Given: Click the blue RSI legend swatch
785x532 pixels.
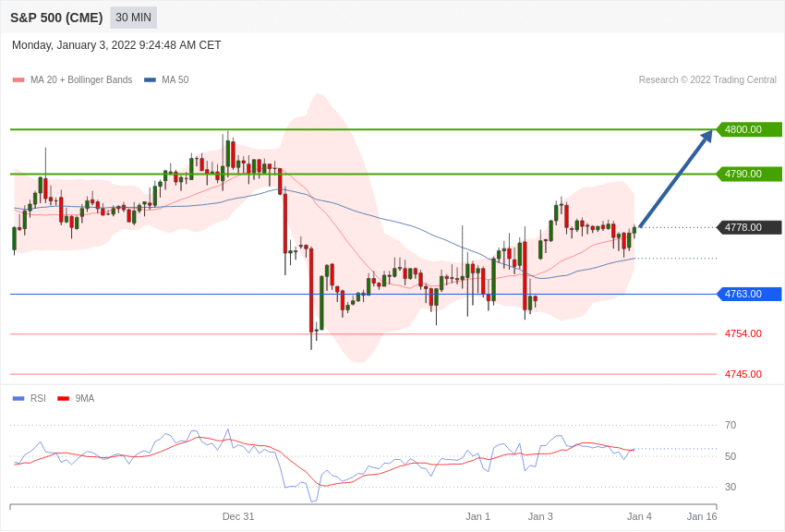Looking at the screenshot, I should pyautogui.click(x=18, y=399).
